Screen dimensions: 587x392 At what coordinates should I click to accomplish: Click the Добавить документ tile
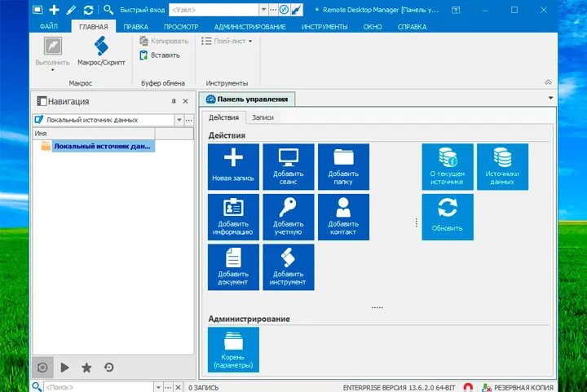[x=233, y=267]
